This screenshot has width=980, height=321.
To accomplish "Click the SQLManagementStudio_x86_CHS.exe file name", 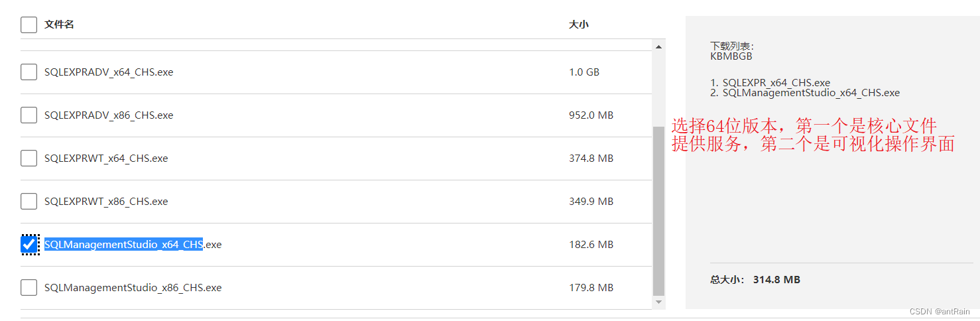I will tap(133, 287).
